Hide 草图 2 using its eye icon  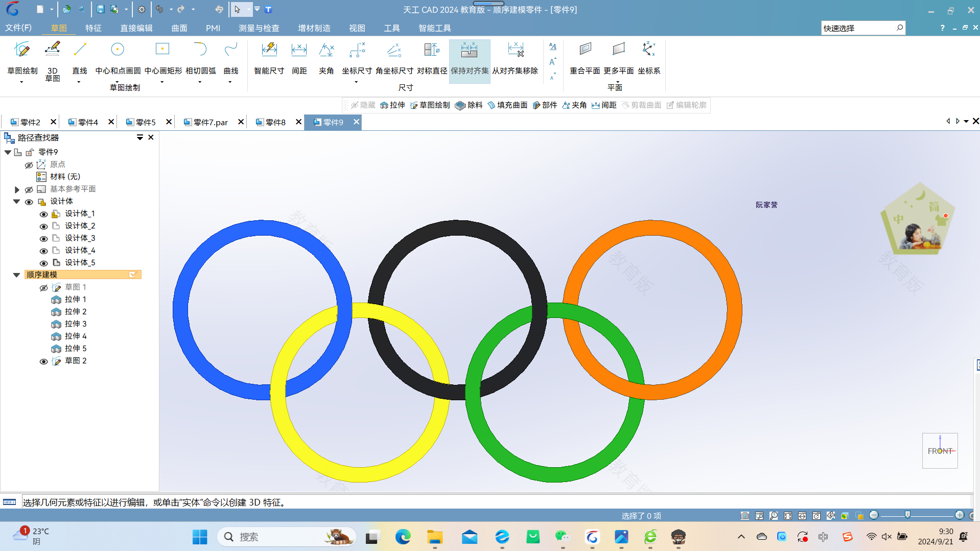44,361
